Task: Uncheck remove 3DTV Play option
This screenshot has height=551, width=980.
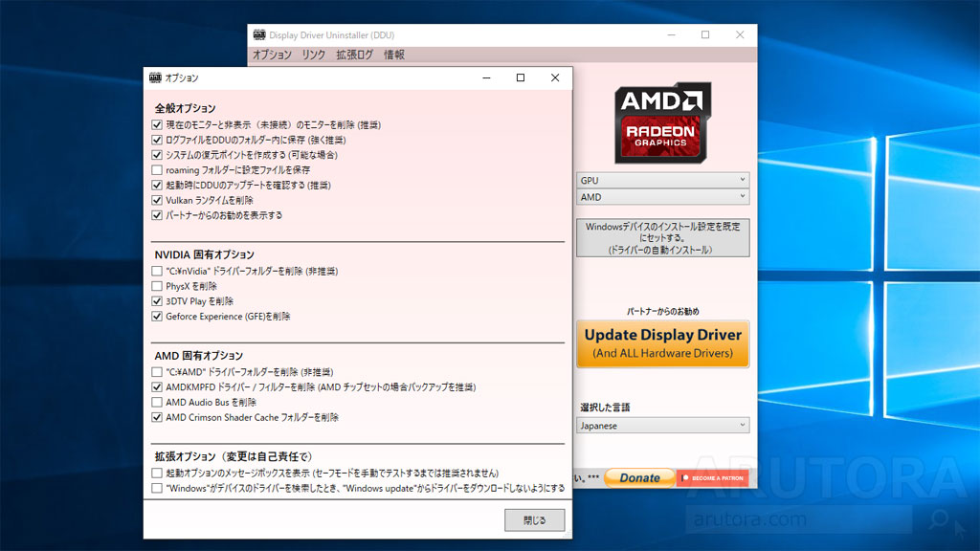Action: point(157,301)
